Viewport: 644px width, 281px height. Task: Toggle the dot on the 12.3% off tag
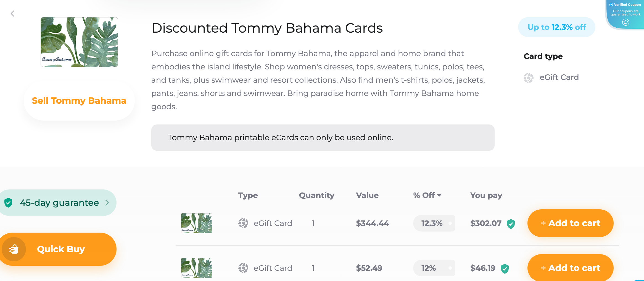point(451,223)
